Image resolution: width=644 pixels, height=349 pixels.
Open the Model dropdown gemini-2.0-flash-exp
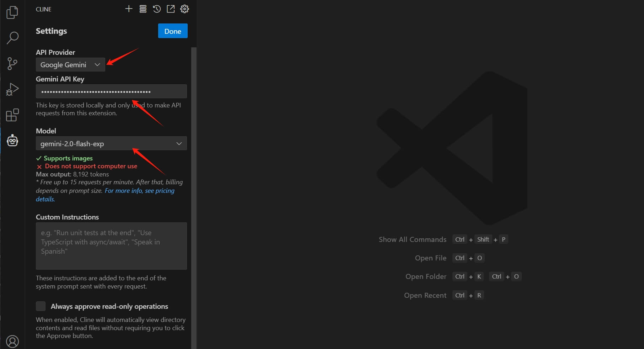[x=111, y=143]
